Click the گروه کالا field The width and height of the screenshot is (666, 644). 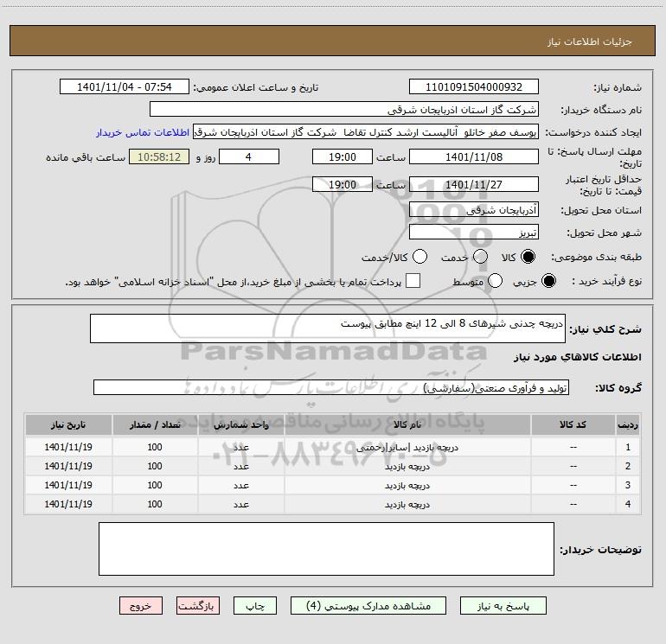coord(331,387)
